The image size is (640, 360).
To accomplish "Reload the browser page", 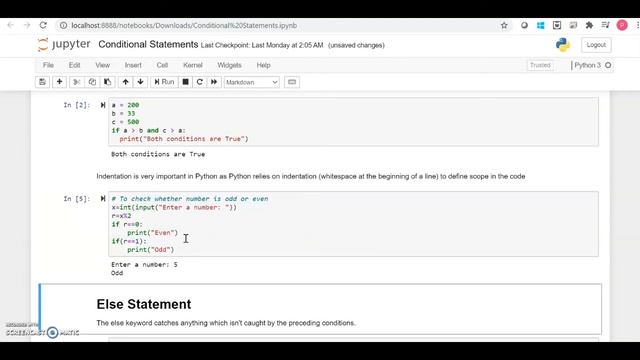I will tap(43, 25).
